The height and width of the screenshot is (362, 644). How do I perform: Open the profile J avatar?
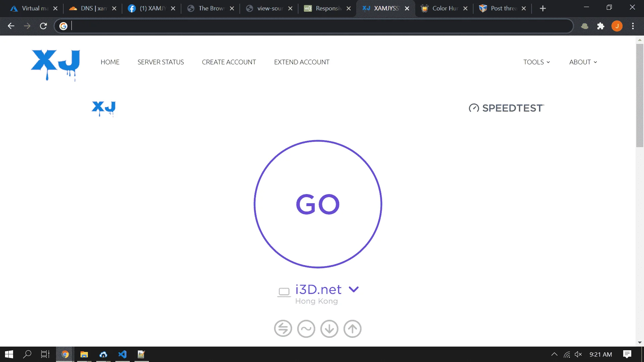pyautogui.click(x=617, y=26)
